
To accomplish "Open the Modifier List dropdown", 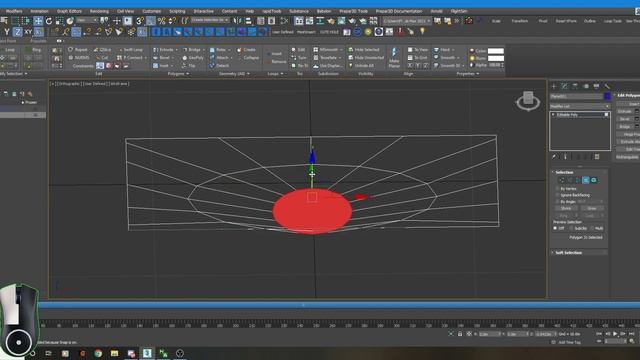I will click(580, 106).
